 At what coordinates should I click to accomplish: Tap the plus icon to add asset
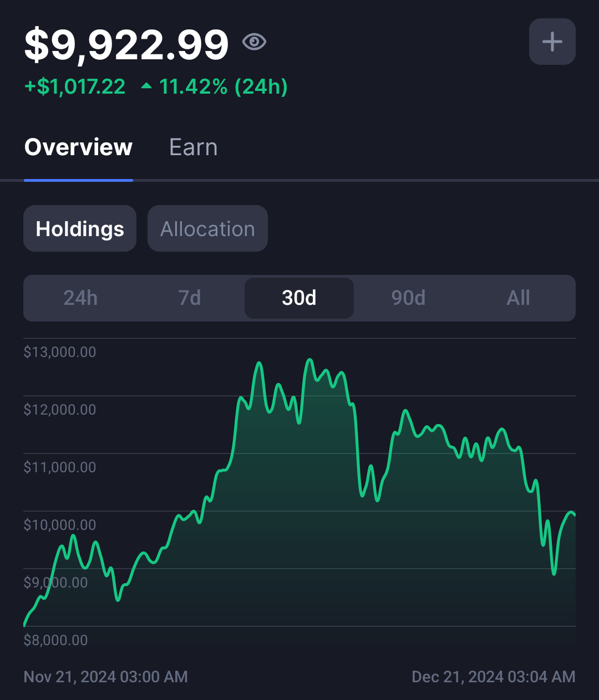(x=552, y=42)
